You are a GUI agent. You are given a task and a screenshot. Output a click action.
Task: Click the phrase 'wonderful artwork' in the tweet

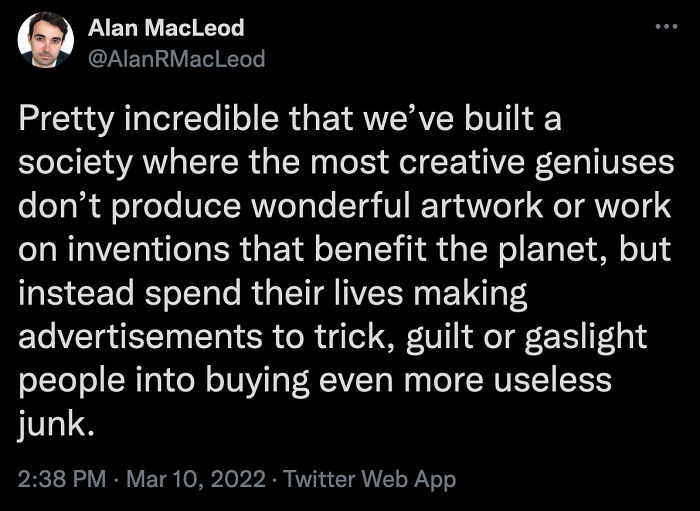(397, 207)
